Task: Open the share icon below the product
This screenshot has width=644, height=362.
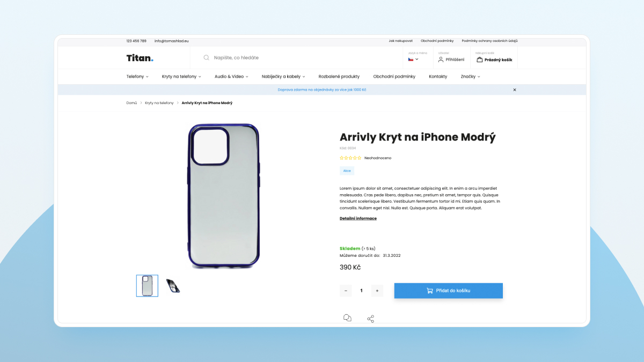Action: 370,319
